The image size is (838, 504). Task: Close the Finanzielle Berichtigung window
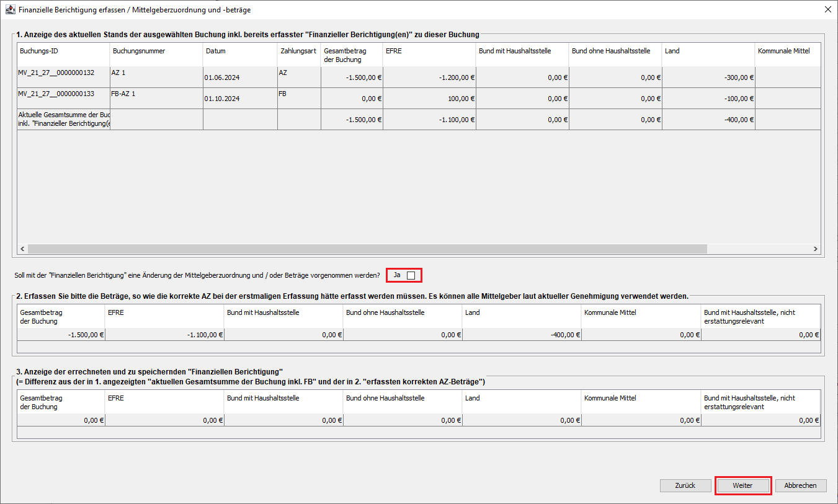point(827,10)
